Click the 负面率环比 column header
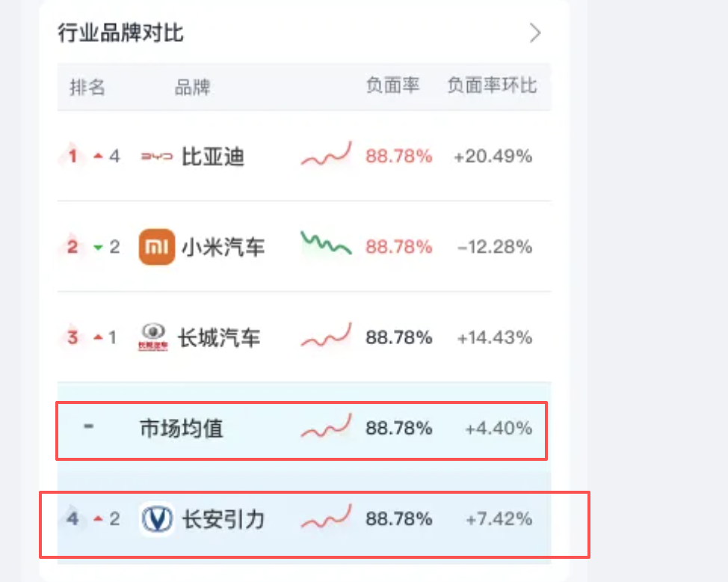Screen dimensions: 728x582 pyautogui.click(x=492, y=85)
